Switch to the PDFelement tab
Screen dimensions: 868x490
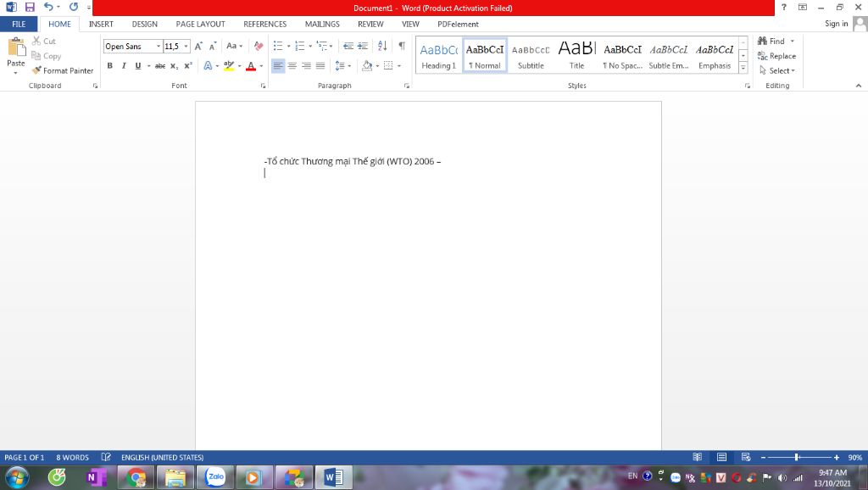tap(458, 24)
